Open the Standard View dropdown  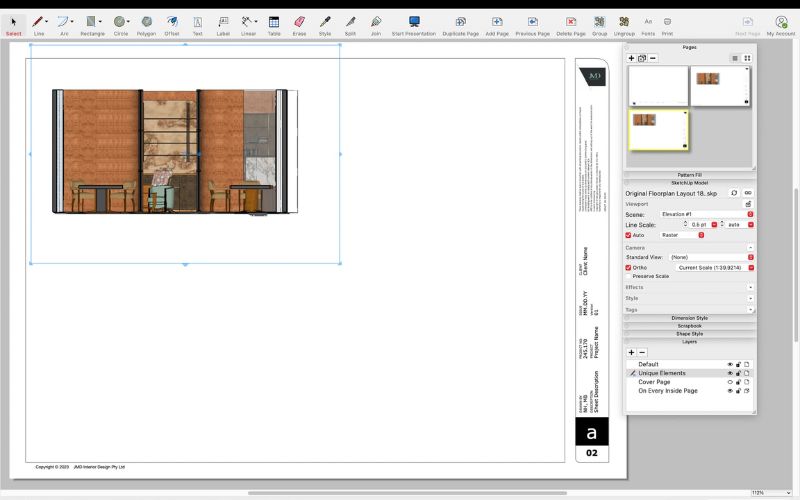711,257
